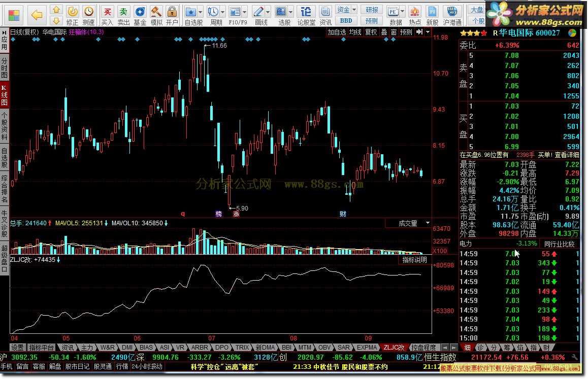Switch to K线图 side tab
The width and height of the screenshot is (588, 379).
[x=4, y=95]
